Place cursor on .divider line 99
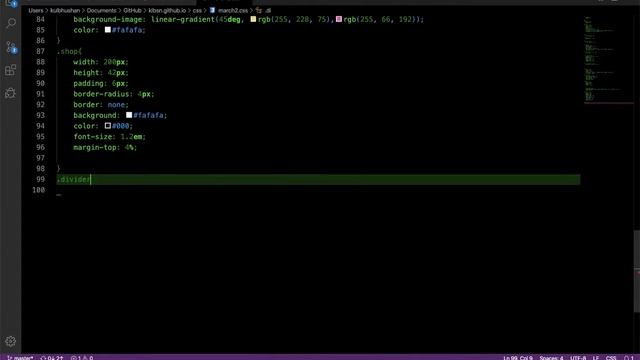640x360 pixels. pos(318,179)
